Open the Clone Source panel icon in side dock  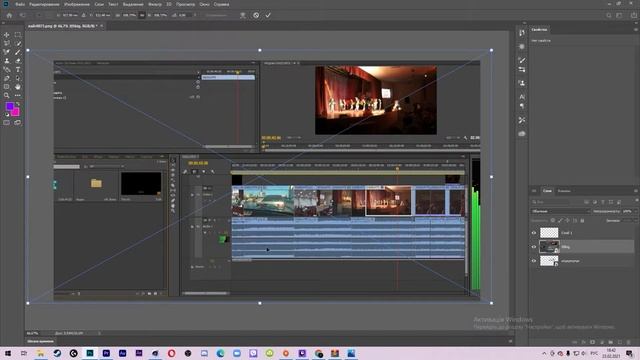(522, 83)
